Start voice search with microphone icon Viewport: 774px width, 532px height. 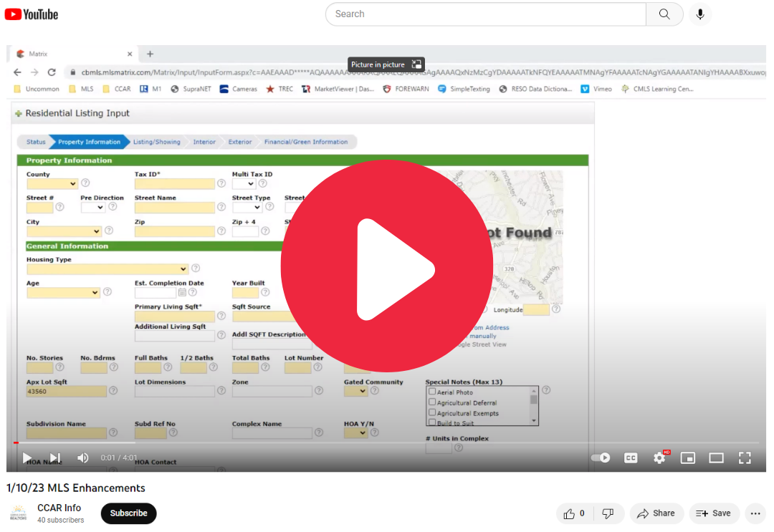click(x=700, y=14)
